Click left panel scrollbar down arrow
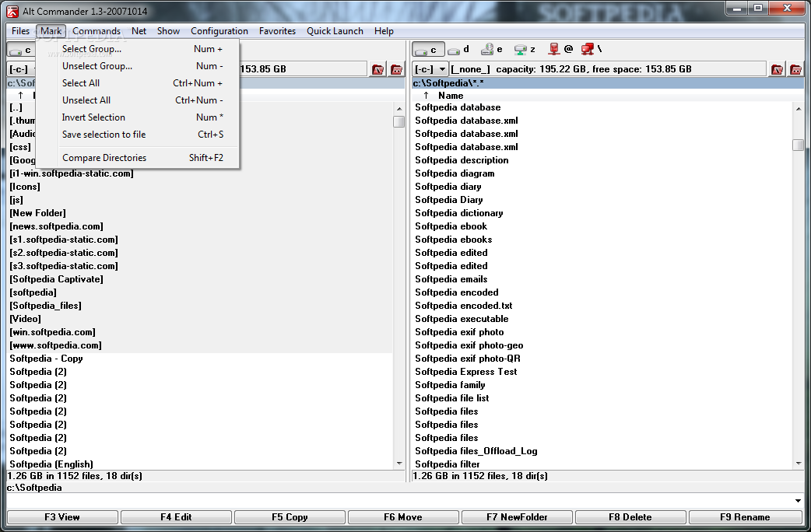The height and width of the screenshot is (532, 811). 398,464
